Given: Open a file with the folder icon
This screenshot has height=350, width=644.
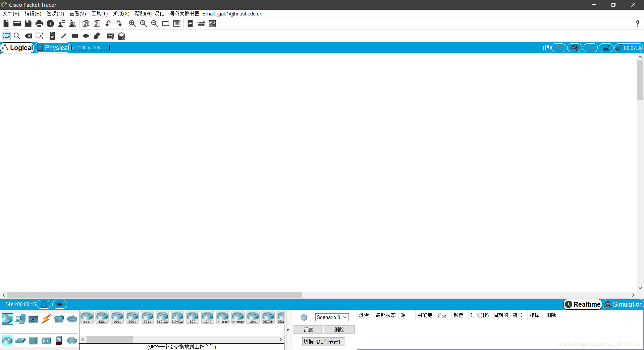Looking at the screenshot, I should pyautogui.click(x=17, y=24).
